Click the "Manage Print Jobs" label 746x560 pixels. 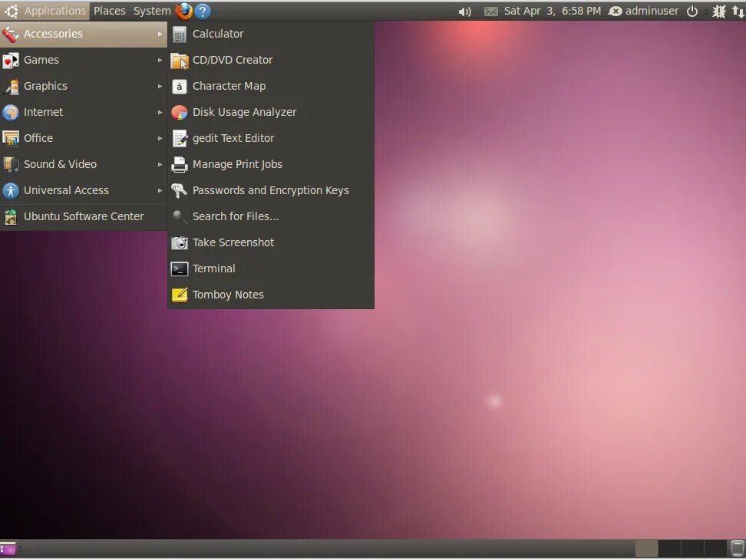237,164
